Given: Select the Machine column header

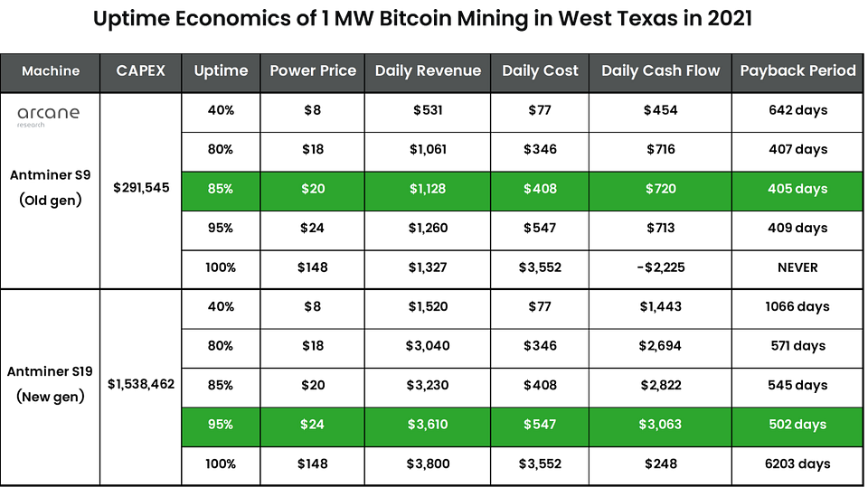Looking at the screenshot, I should point(51,72).
